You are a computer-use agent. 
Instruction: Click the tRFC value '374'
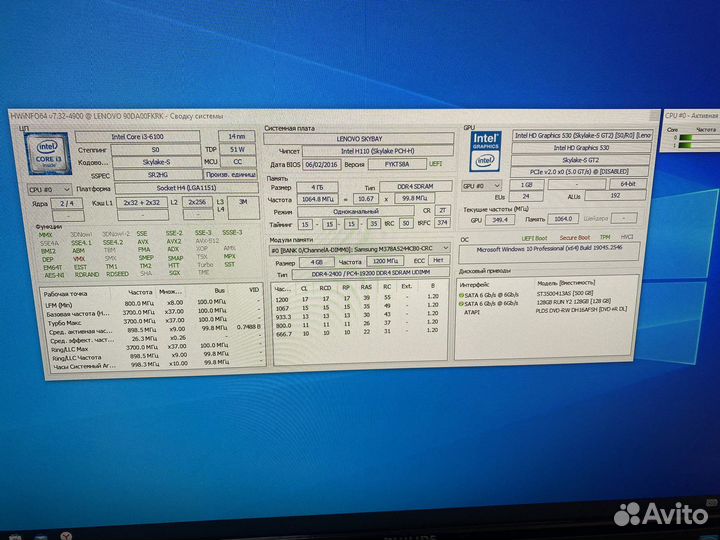[442, 223]
